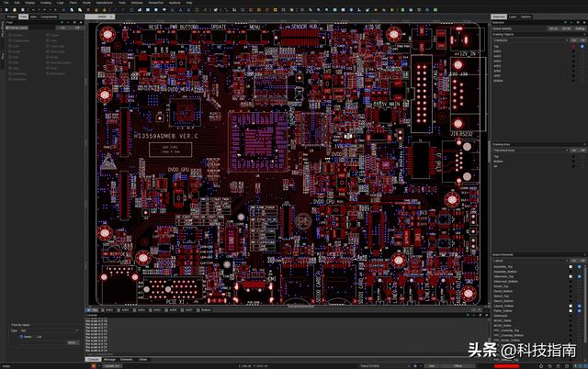The height and width of the screenshot is (369, 588).
Task: Close the Find panel using its X icon
Action: coord(82,22)
